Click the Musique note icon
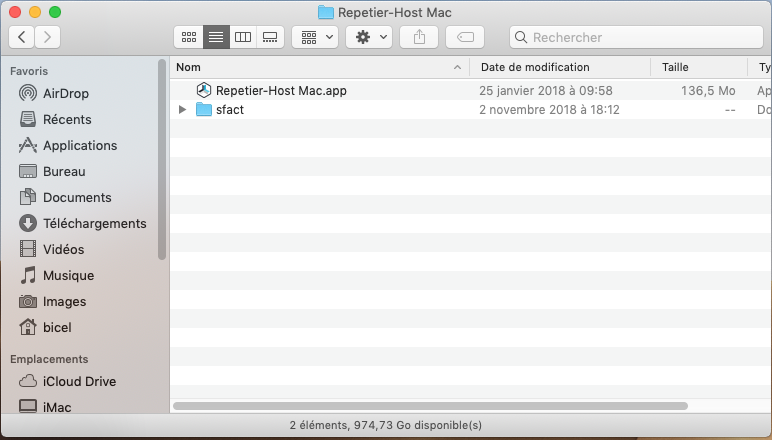Screen dimensions: 772x440 pyautogui.click(x=28, y=275)
